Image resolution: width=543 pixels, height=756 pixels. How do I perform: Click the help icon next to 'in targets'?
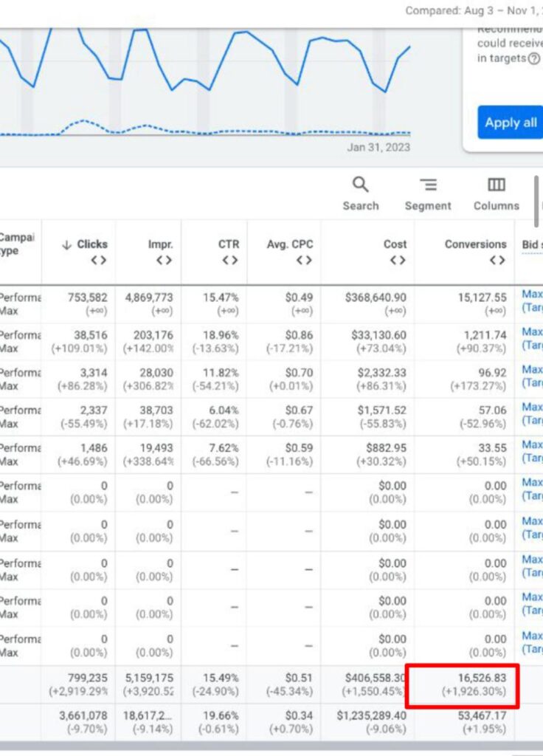tap(533, 59)
